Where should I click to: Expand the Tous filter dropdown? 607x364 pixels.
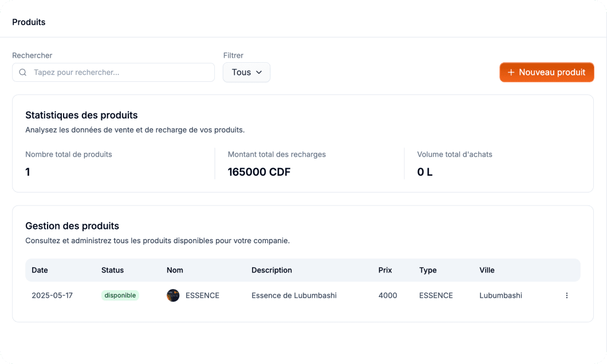[246, 73]
